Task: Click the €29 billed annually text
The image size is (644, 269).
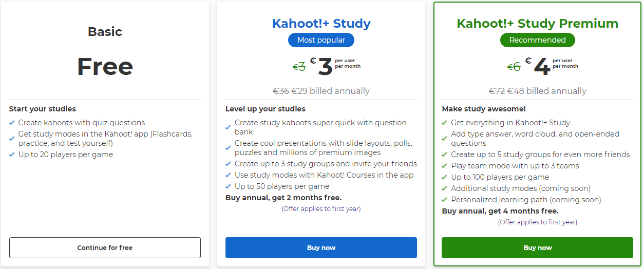Action: pos(330,91)
